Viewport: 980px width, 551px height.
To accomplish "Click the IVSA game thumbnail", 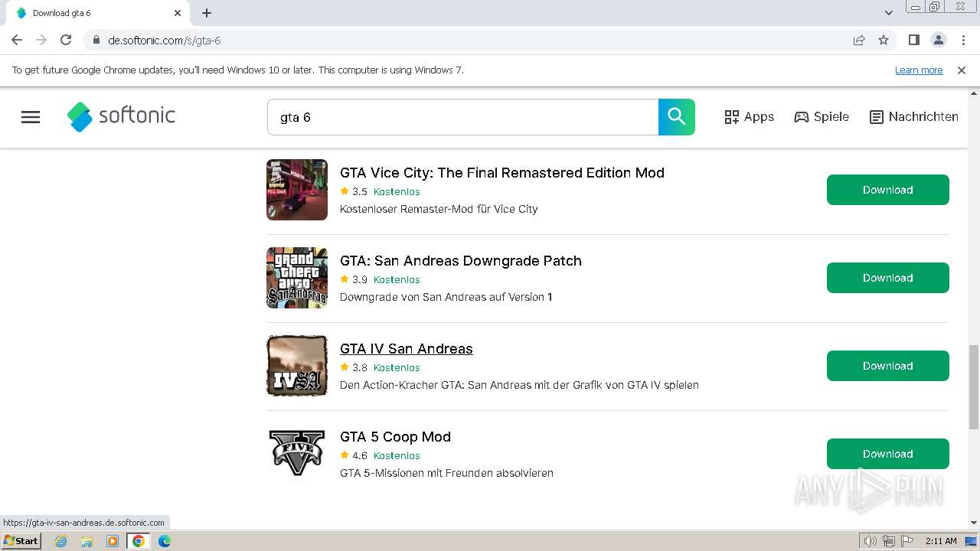I will coord(297,366).
